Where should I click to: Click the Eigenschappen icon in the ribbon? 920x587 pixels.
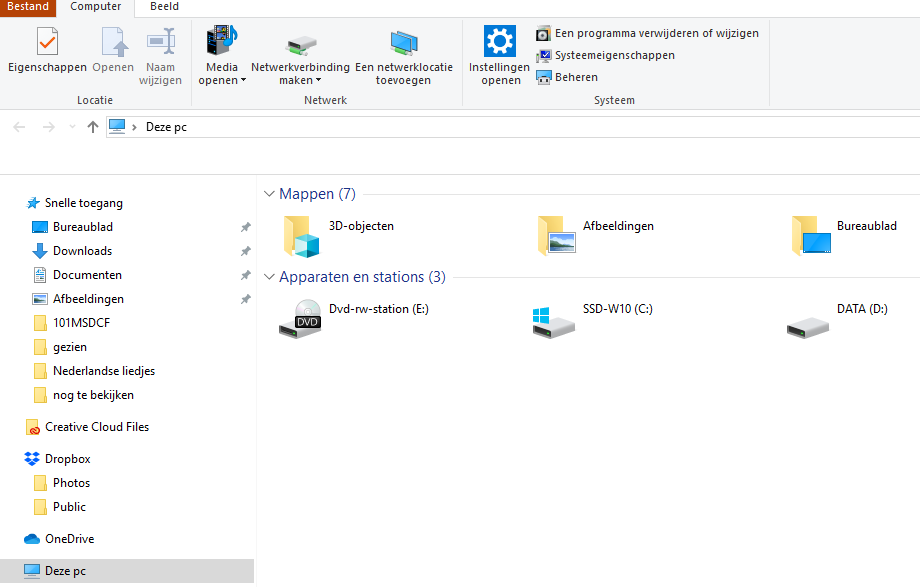(47, 43)
